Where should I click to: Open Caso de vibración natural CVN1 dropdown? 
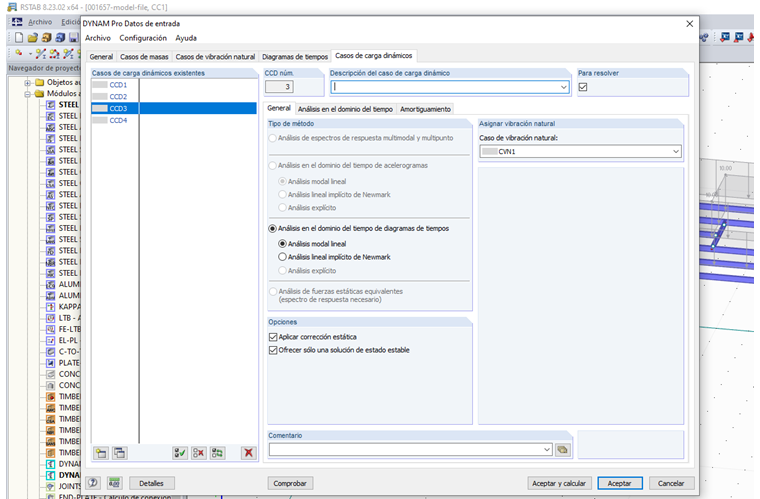pyautogui.click(x=676, y=152)
